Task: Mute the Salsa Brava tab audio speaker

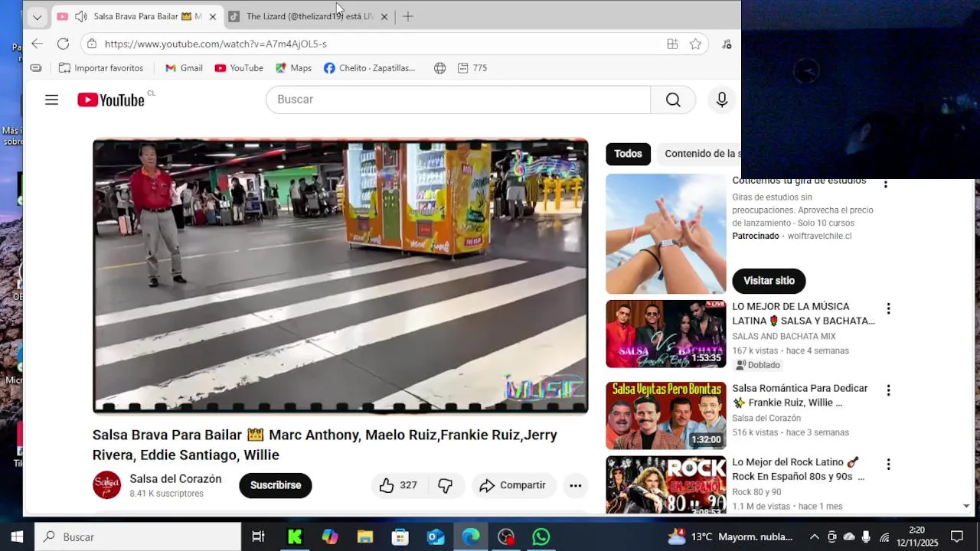Action: [x=80, y=16]
